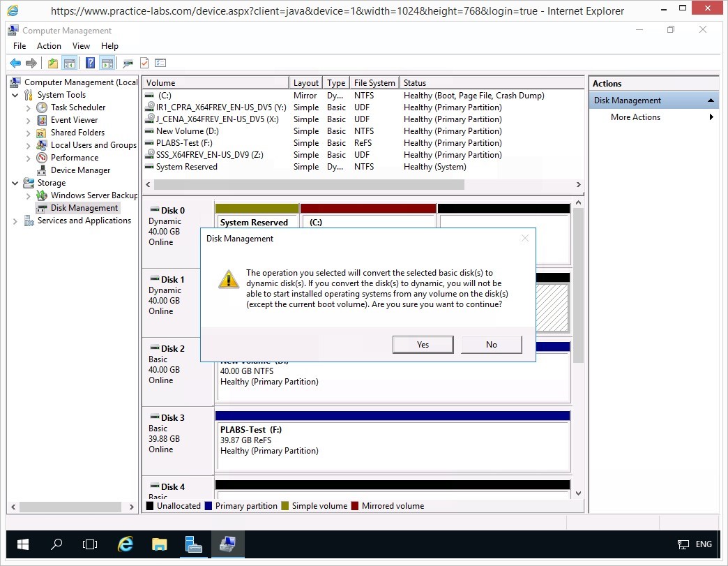
Task: Open the View menu
Action: tap(81, 46)
